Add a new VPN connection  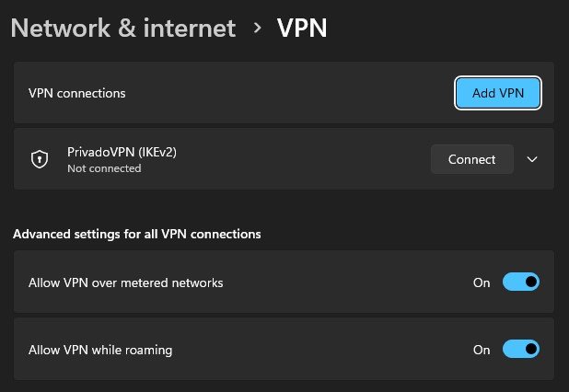point(498,93)
